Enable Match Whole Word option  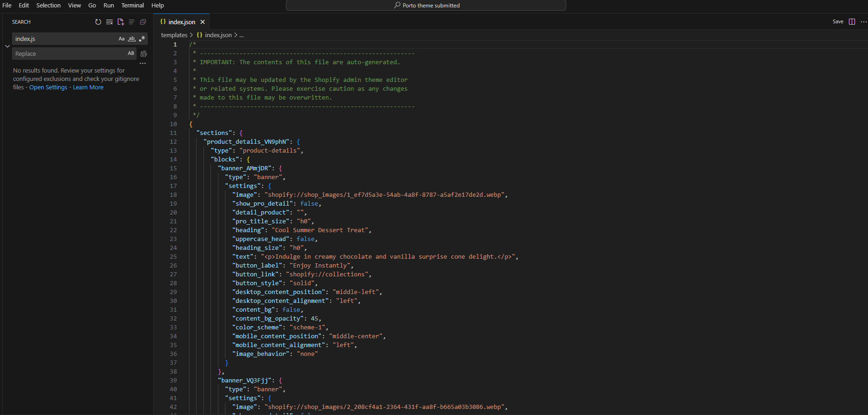pos(132,39)
